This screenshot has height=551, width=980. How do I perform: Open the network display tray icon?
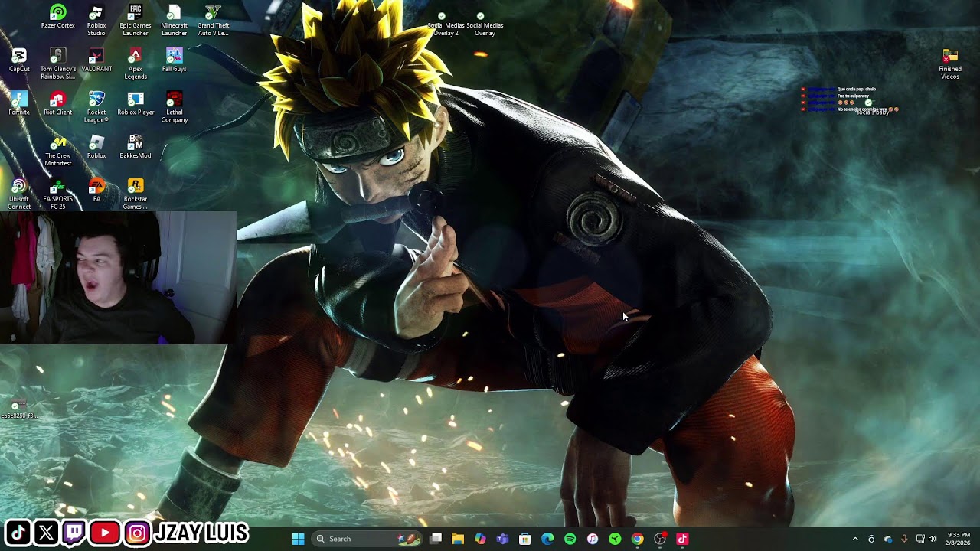(x=920, y=539)
